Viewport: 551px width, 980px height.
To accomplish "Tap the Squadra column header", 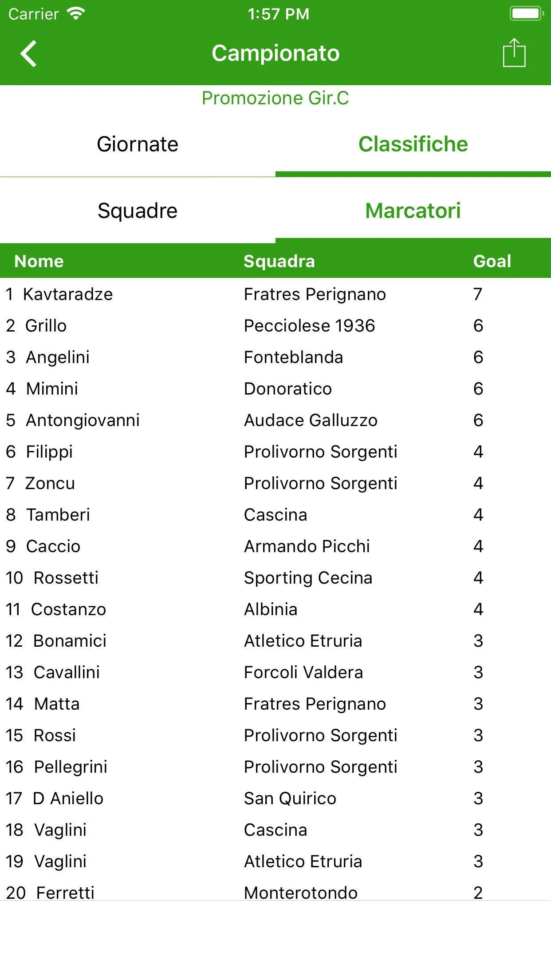I will pos(279,261).
